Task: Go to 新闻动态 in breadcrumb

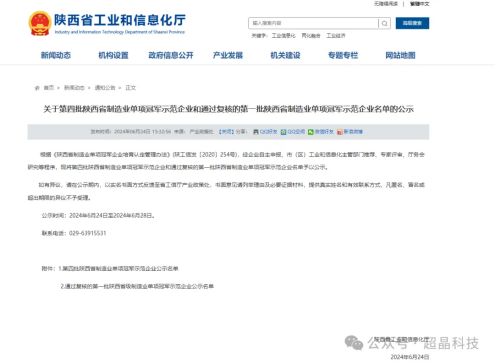Action: coord(74,88)
